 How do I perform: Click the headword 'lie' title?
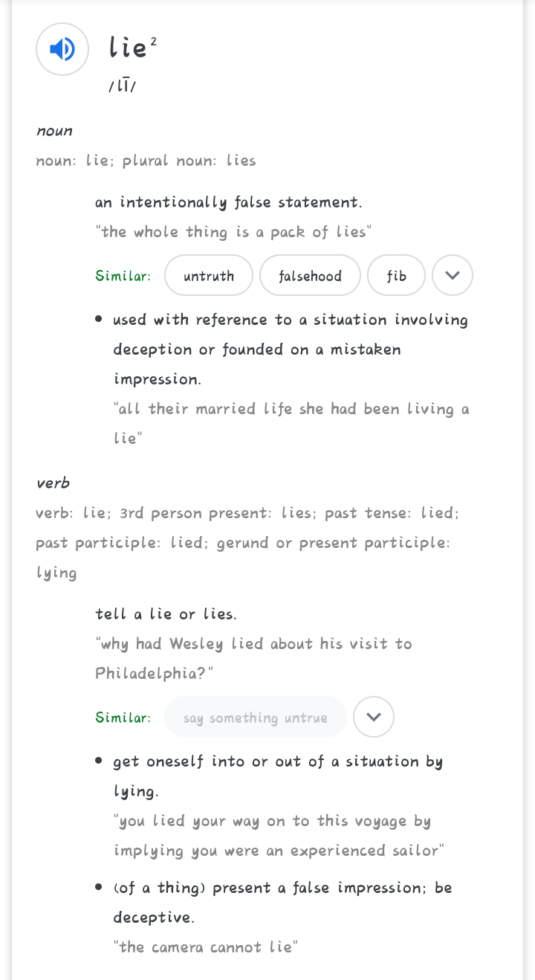[128, 48]
